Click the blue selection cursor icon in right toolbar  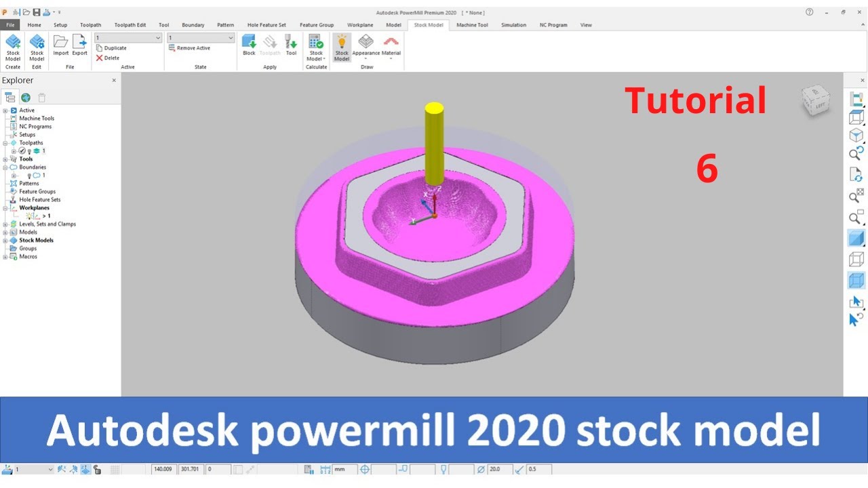click(x=856, y=301)
